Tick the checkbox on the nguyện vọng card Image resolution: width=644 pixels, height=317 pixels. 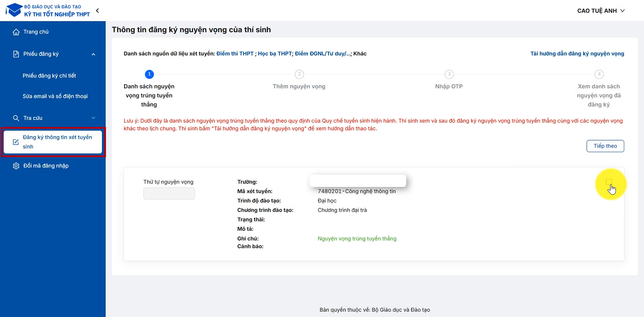[609, 182]
